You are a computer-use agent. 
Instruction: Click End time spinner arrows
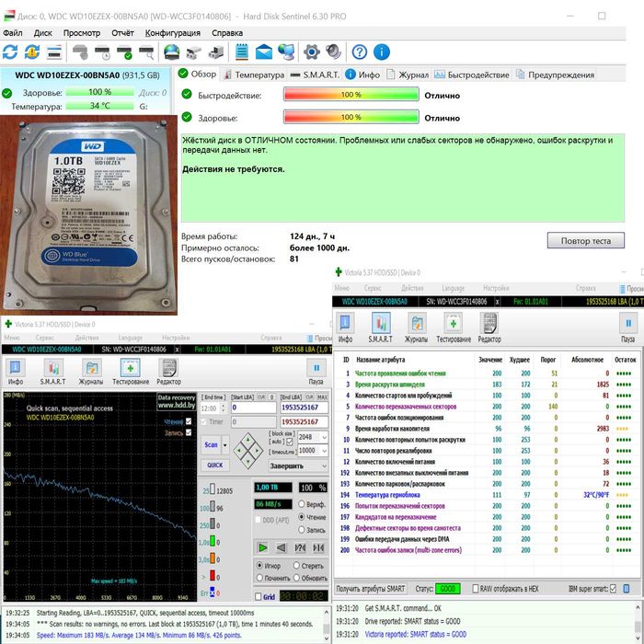pyautogui.click(x=223, y=408)
